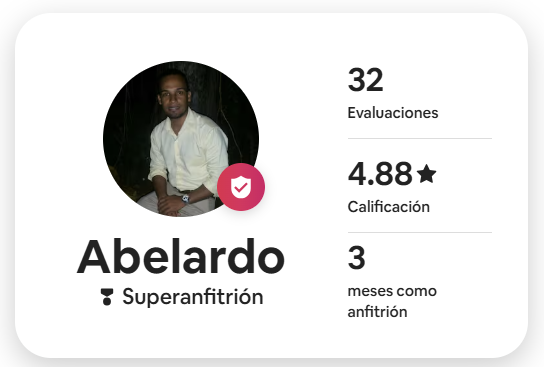Image resolution: width=544 pixels, height=367 pixels.
Task: Click the white checkmark inside the shield
Action: 240,188
